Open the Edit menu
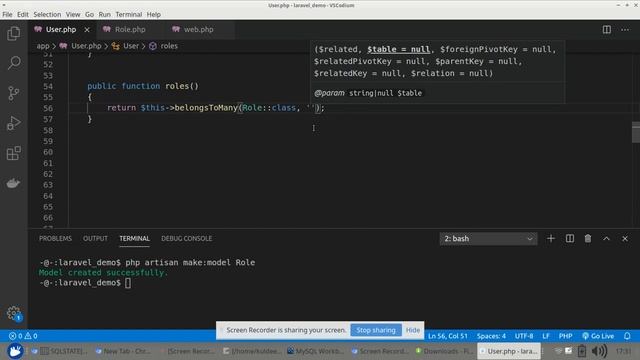This screenshot has width=640, height=360. click(22, 14)
